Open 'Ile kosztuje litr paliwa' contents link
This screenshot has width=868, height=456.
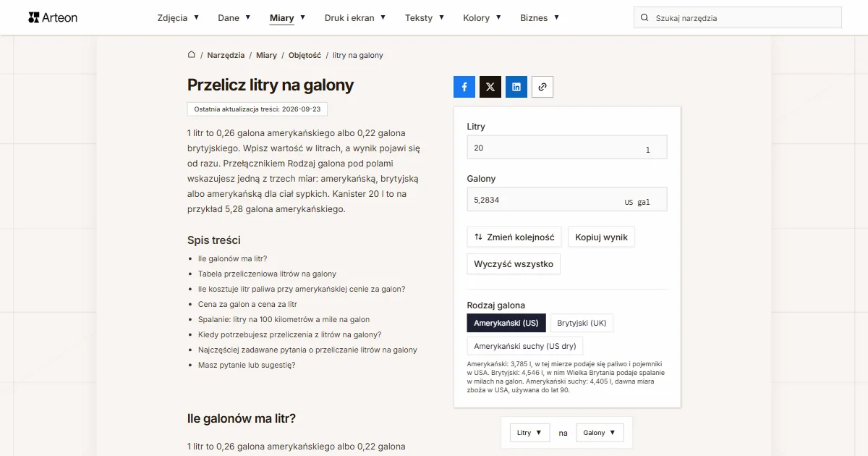(x=302, y=289)
